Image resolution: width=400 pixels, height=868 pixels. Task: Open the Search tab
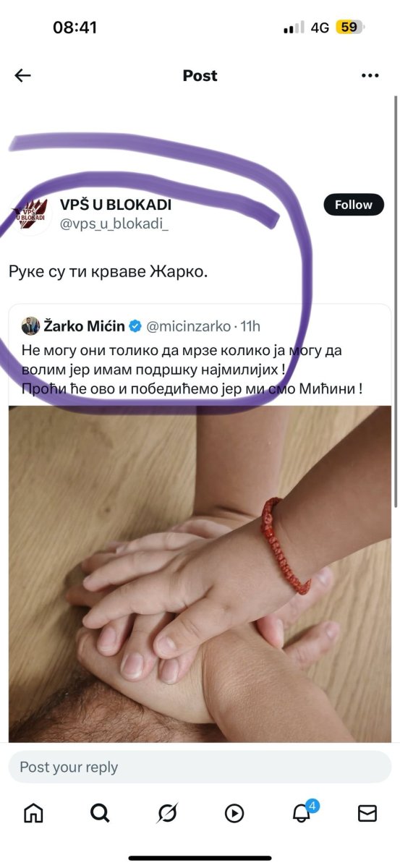pyautogui.click(x=100, y=813)
